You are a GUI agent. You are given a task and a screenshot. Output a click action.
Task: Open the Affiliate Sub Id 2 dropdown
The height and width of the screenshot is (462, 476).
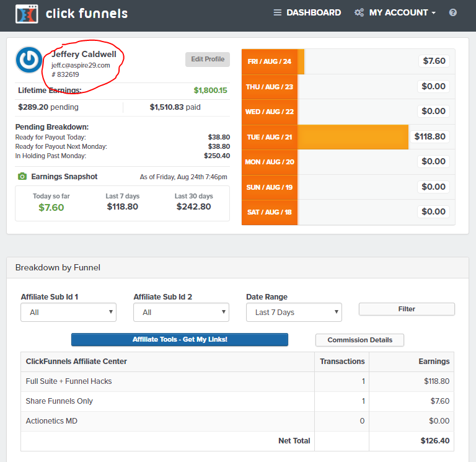point(181,312)
